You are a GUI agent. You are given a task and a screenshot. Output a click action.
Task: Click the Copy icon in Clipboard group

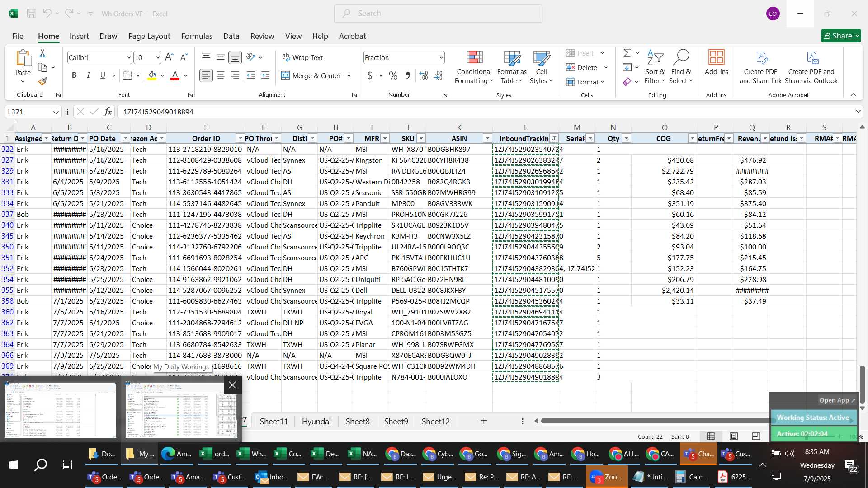click(42, 67)
